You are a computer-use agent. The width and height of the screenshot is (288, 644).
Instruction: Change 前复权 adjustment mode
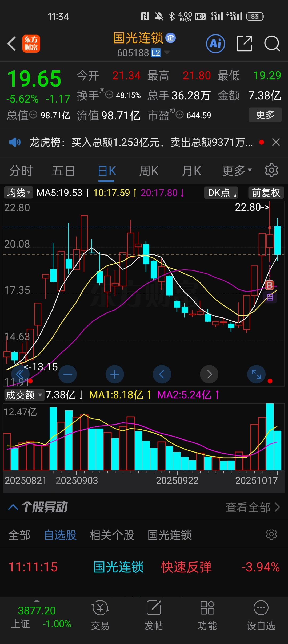pyautogui.click(x=266, y=193)
